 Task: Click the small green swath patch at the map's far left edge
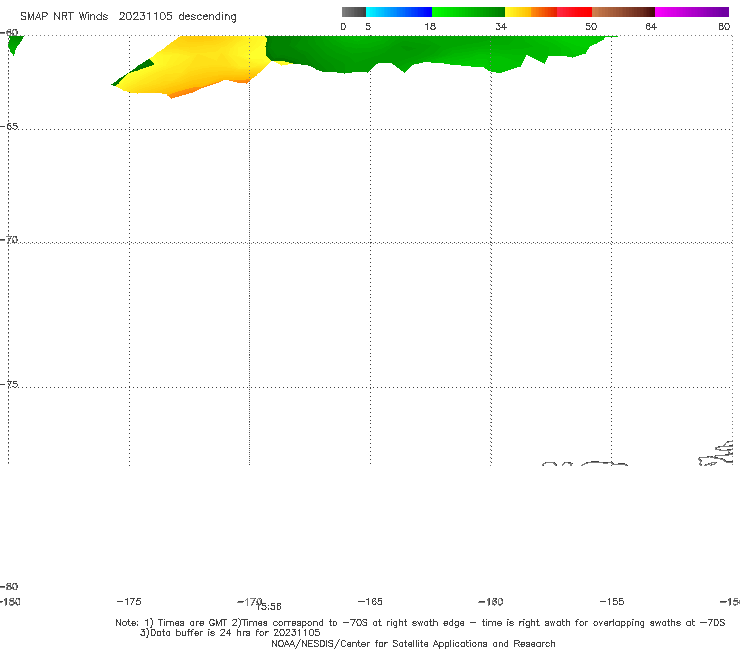click(x=15, y=44)
